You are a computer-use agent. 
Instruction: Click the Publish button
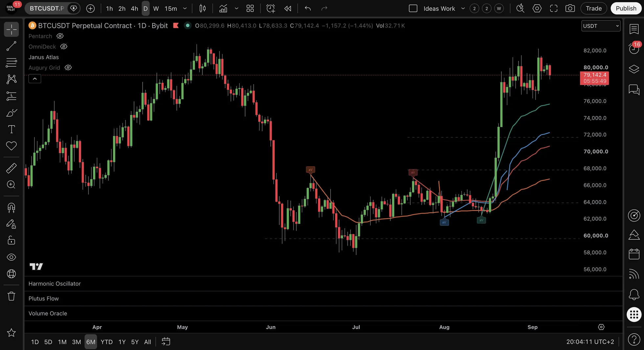click(x=626, y=9)
